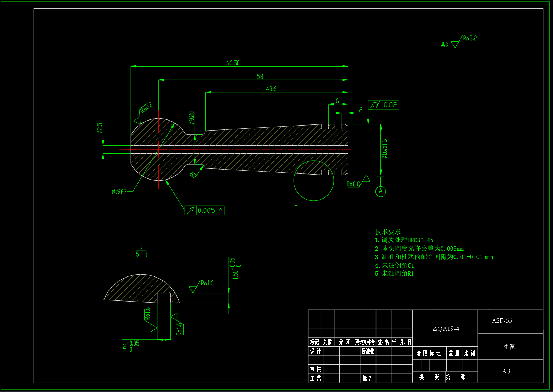Click the Ra0.2 roughness symbol on the ball head
Image resolution: width=553 pixels, height=392 pixels.
[145, 108]
